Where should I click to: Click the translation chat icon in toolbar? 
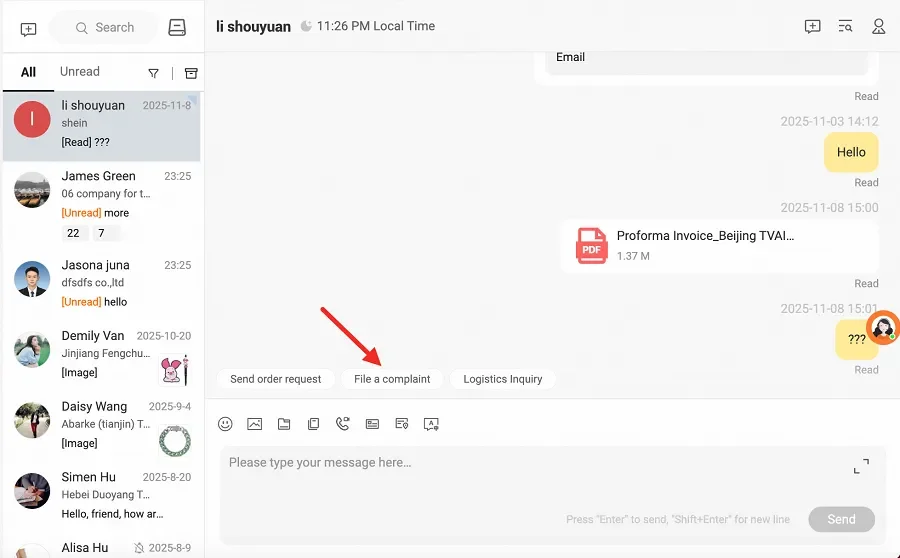432,424
